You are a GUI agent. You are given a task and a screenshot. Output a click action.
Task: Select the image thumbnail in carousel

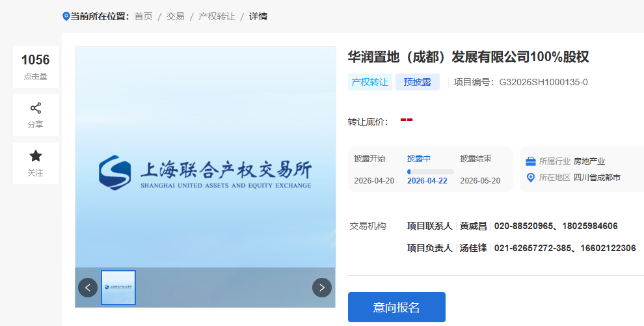pos(118,288)
